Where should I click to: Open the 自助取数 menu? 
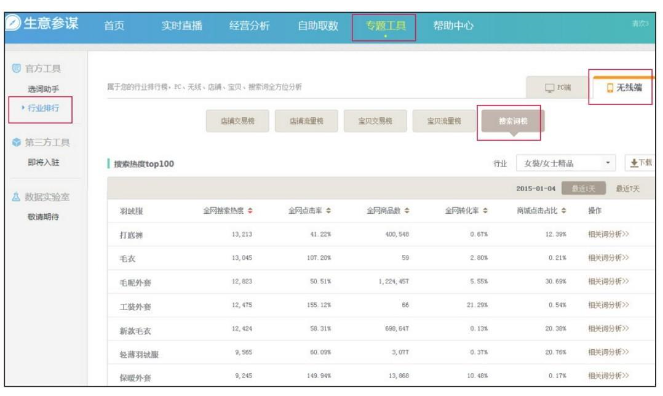tap(318, 26)
